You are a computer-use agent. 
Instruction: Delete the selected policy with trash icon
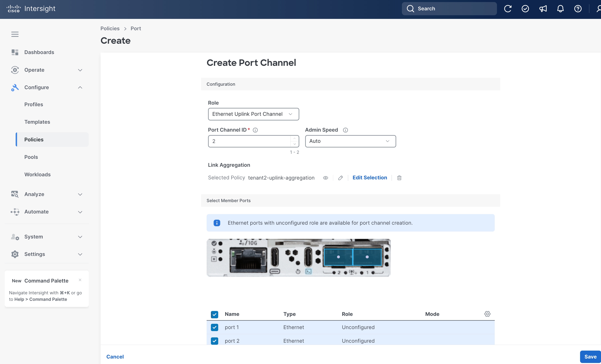pyautogui.click(x=399, y=178)
